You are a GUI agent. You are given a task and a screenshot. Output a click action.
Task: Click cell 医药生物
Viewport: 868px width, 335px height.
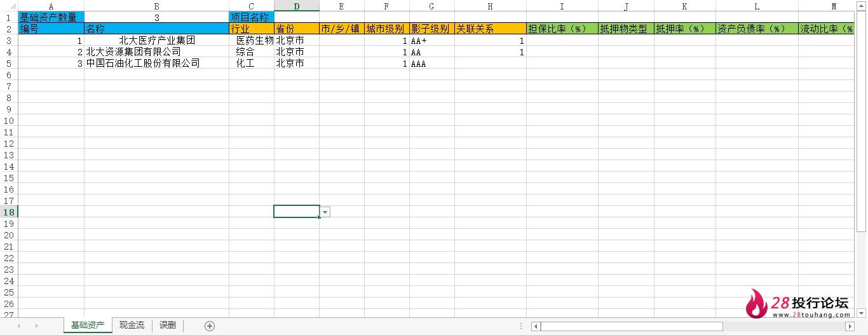pos(252,40)
